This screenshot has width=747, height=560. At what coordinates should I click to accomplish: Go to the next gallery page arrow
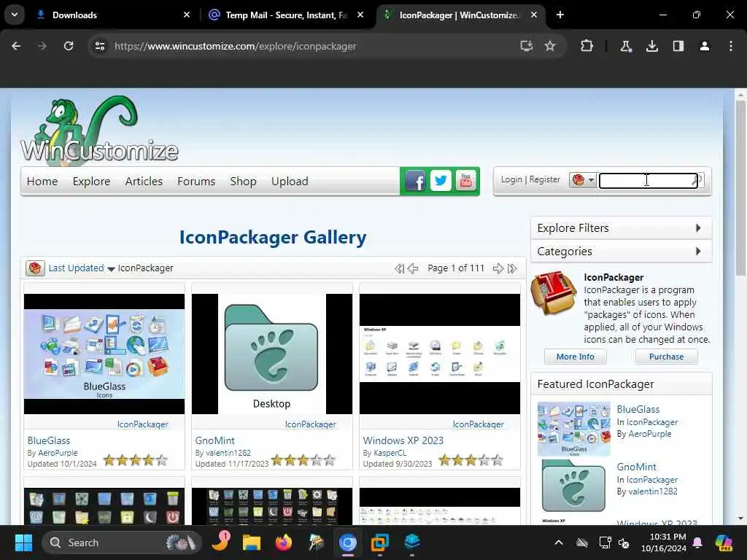498,268
